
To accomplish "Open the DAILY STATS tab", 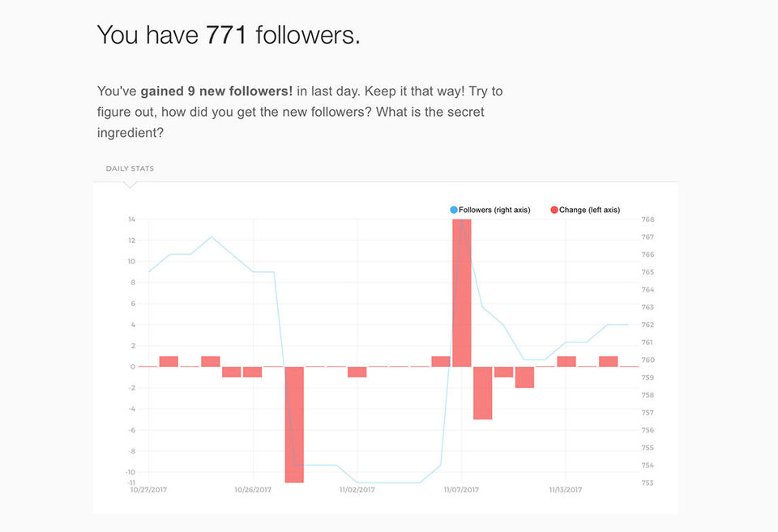I will click(130, 168).
